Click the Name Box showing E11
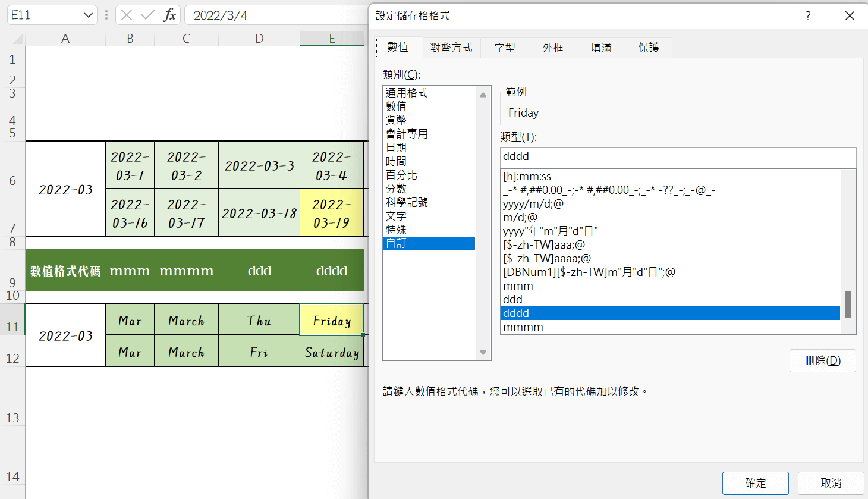Viewport: 868px width, 499px height. click(45, 15)
